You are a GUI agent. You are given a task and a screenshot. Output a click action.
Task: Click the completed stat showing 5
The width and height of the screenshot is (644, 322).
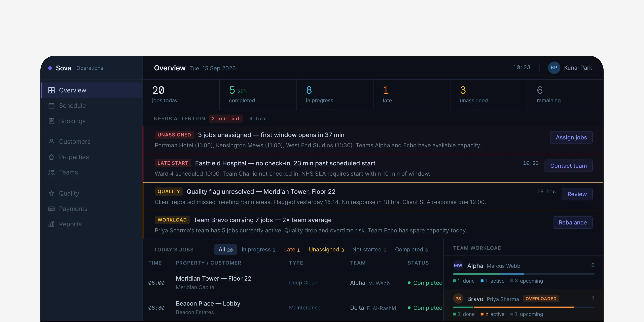(x=258, y=95)
